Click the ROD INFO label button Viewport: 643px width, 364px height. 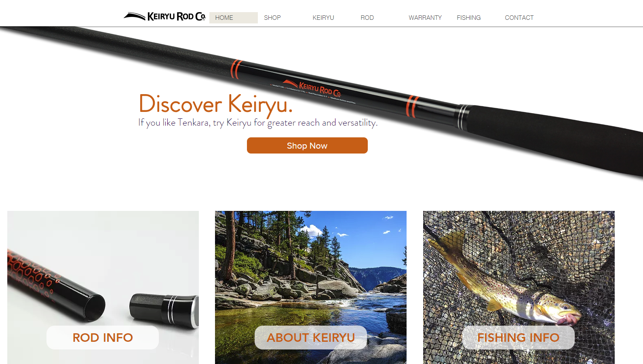coord(103,337)
